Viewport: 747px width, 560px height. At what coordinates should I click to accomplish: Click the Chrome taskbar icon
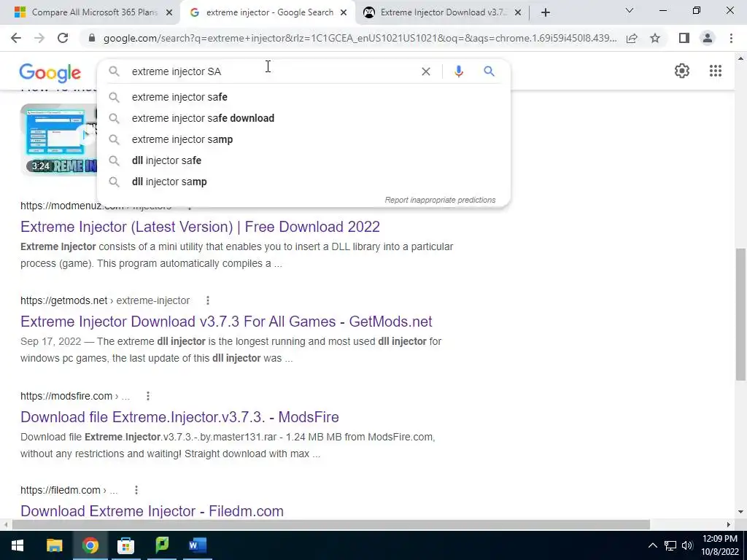pyautogui.click(x=90, y=545)
